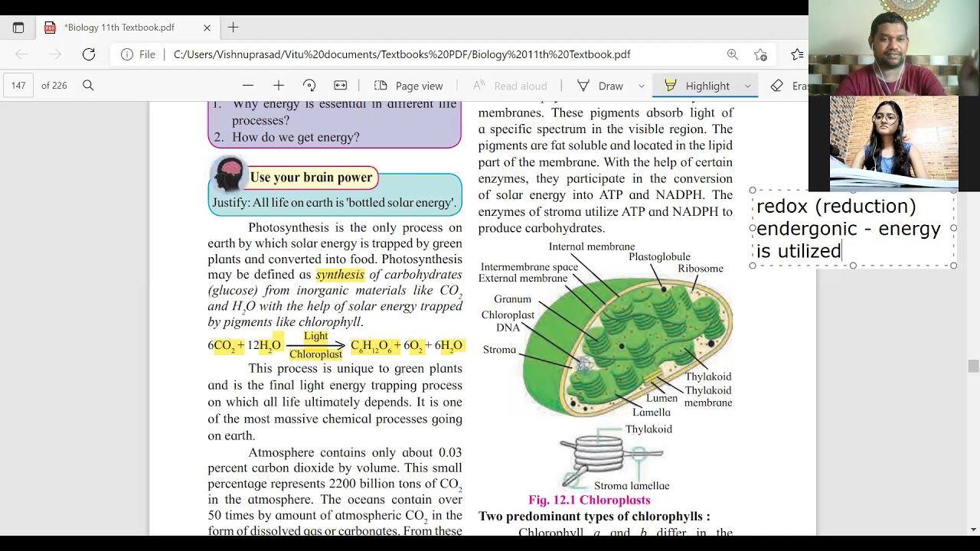Reload the PDF page
The width and height of the screenshot is (980, 551).
pyautogui.click(x=89, y=54)
